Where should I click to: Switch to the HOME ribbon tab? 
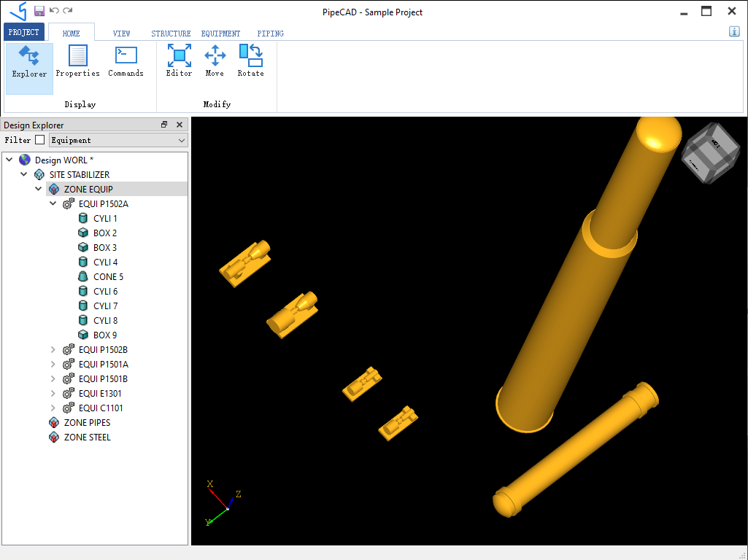pos(71,33)
